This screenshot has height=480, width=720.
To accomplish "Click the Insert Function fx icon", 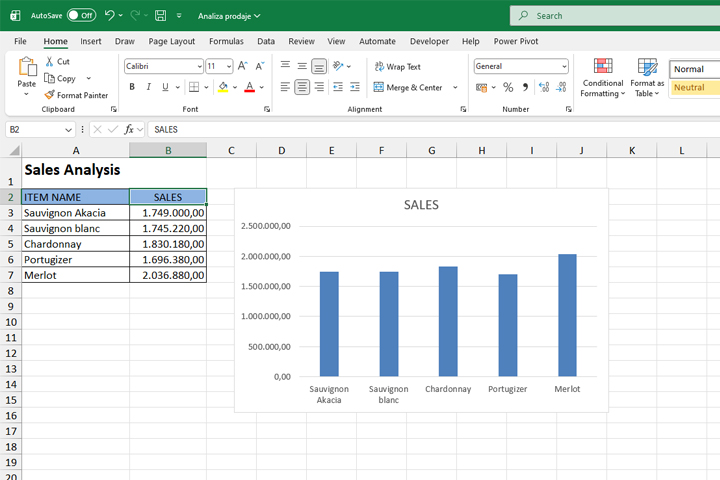I will pos(129,129).
